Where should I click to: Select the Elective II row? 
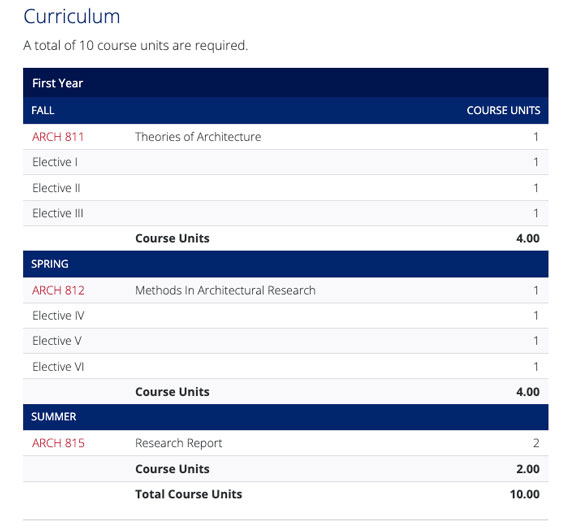286,188
